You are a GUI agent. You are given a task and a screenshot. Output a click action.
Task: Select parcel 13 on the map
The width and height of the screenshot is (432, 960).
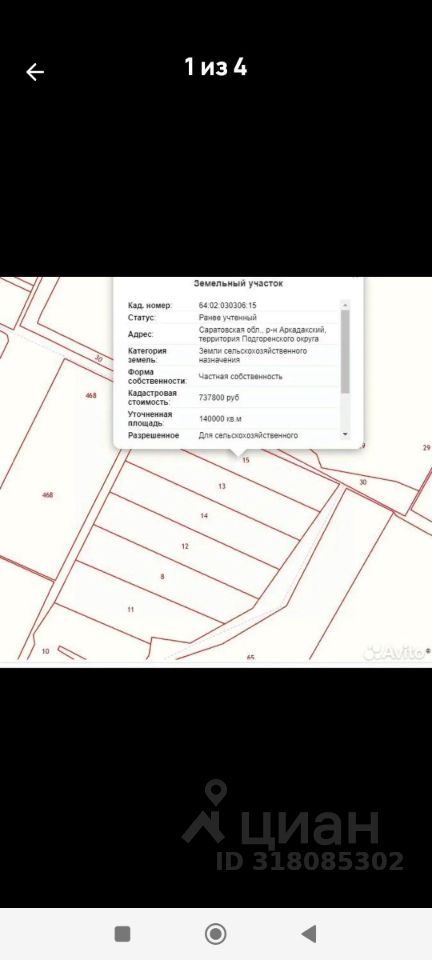(222, 486)
